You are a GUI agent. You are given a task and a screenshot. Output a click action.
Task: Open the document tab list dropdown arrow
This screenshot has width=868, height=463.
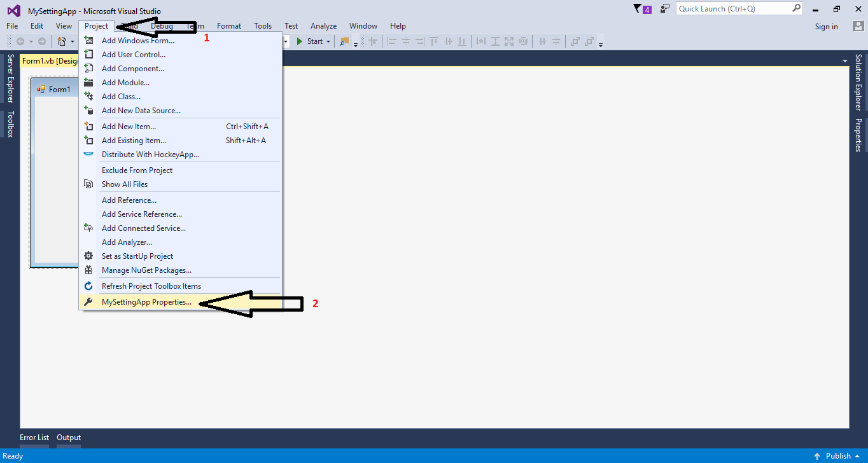845,61
